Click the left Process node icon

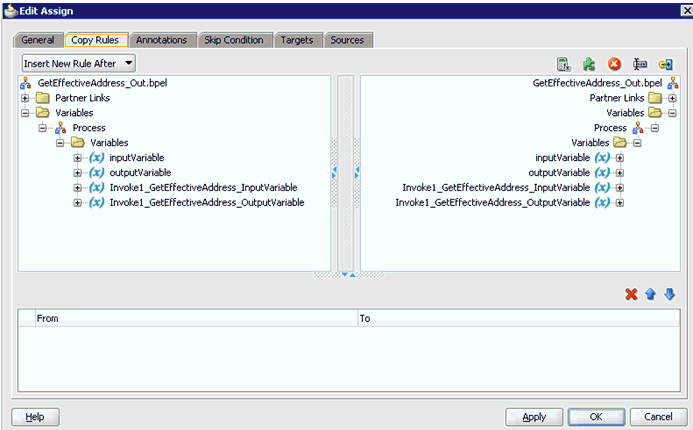click(61, 128)
